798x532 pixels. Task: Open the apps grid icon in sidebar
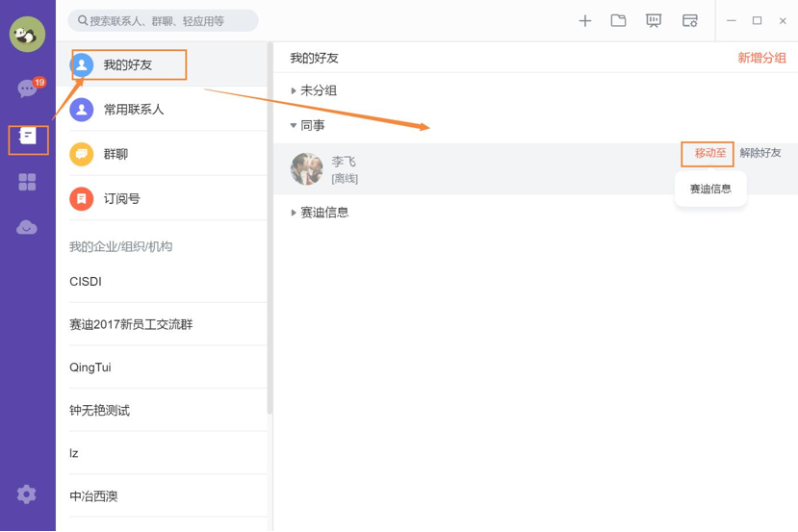point(27,182)
